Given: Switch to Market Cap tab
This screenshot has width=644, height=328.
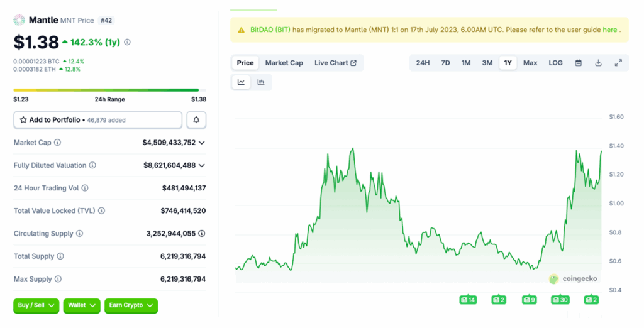Looking at the screenshot, I should [x=284, y=63].
